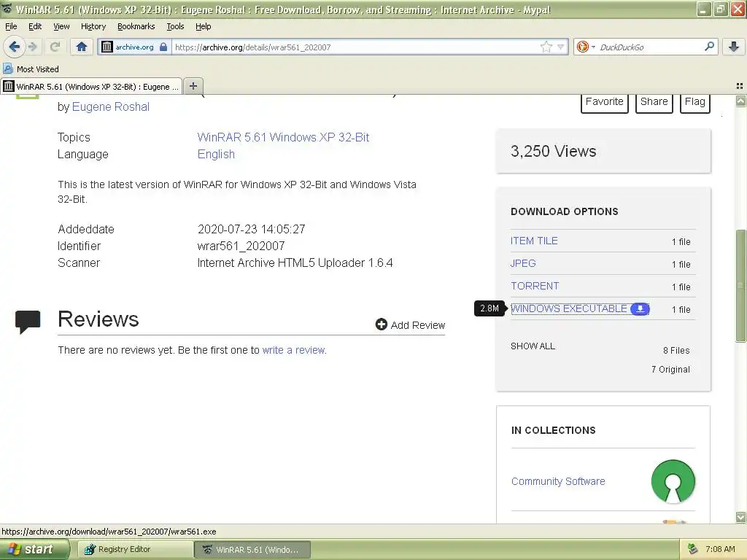This screenshot has height=560, width=747.
Task: Click the forward navigation arrow
Action: pos(32,47)
